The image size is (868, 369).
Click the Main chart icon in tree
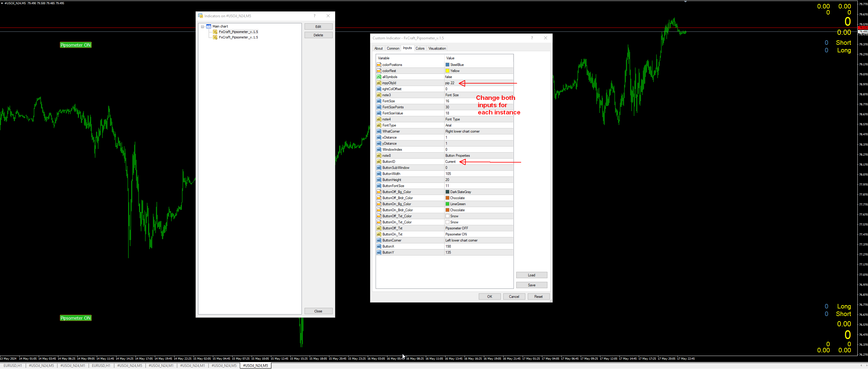point(209,26)
